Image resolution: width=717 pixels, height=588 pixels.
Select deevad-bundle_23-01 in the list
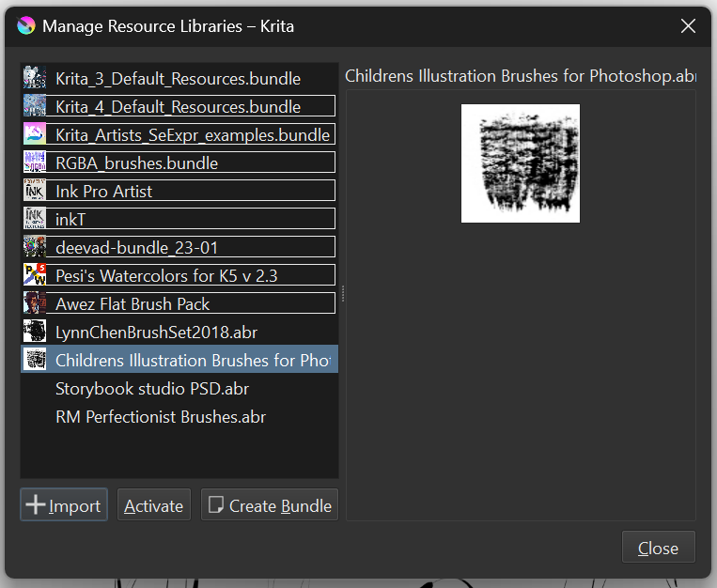[x=179, y=247]
